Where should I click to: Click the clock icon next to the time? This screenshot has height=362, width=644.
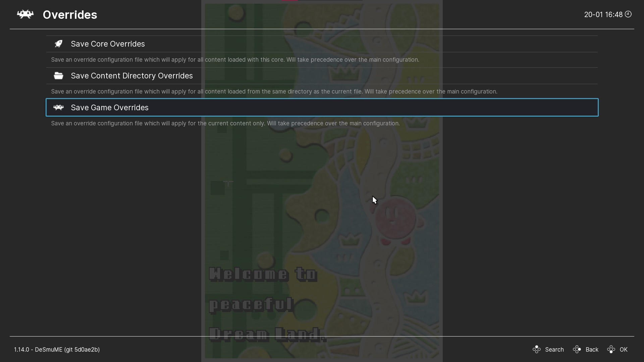click(x=628, y=14)
